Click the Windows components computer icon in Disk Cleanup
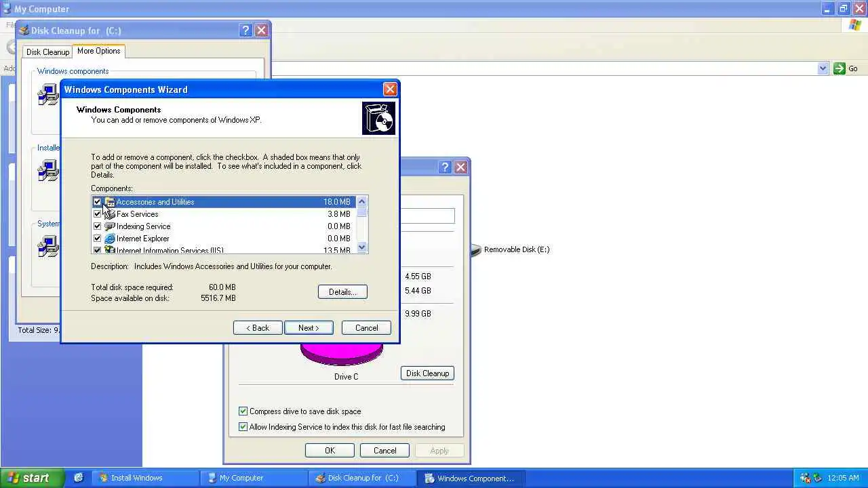This screenshot has width=868, height=488. [x=48, y=94]
